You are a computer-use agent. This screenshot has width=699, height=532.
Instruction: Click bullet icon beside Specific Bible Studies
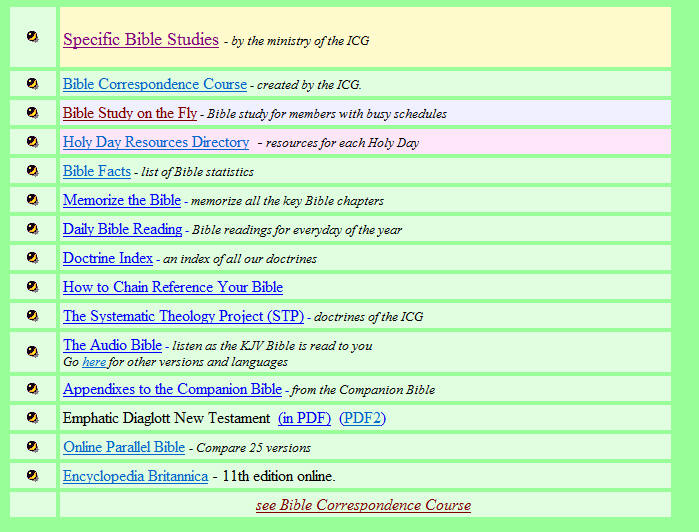[33, 37]
